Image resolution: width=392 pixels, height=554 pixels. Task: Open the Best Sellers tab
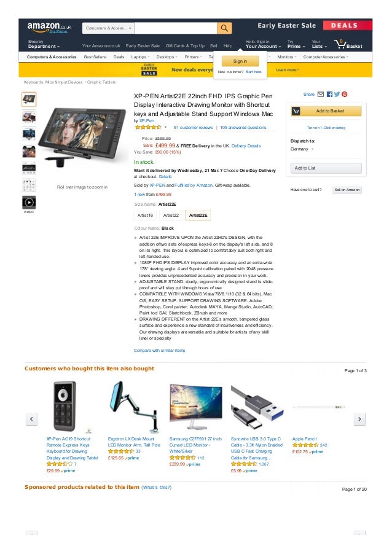pyautogui.click(x=95, y=57)
